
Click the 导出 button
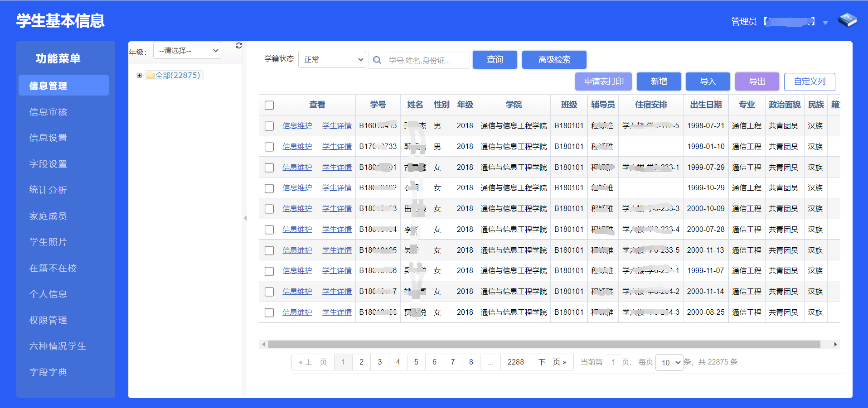(757, 82)
